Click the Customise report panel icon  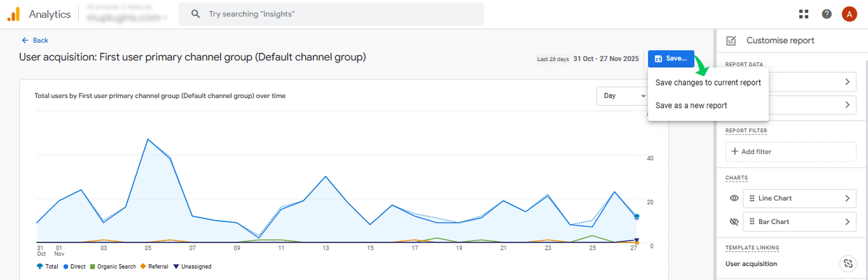731,41
